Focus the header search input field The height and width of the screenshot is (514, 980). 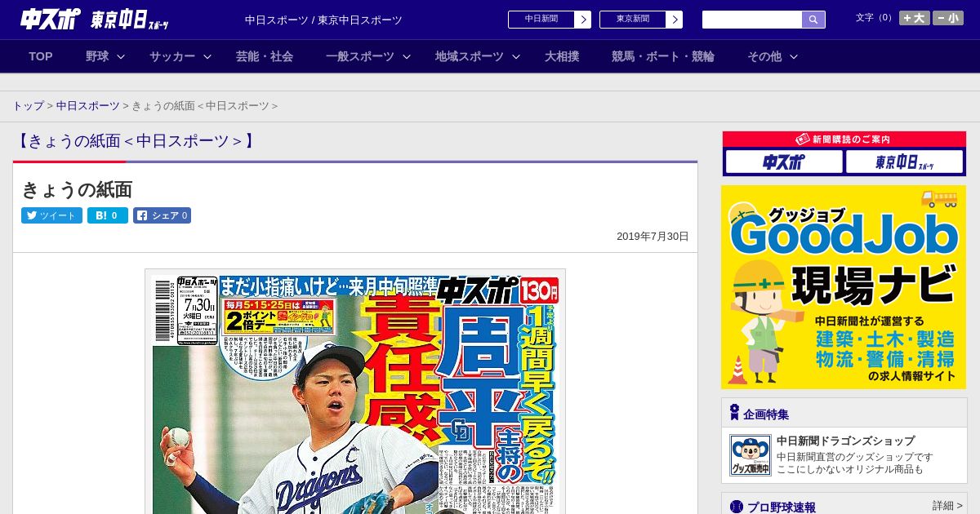752,20
